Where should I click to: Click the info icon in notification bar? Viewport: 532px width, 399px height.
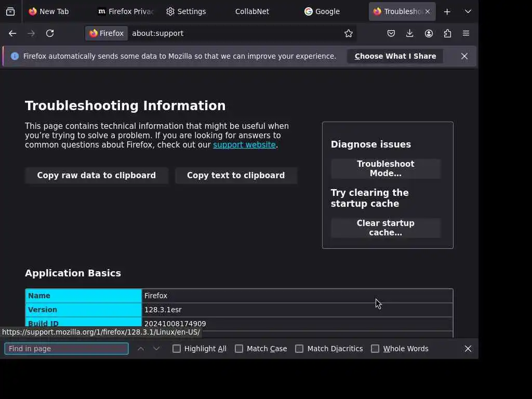(x=15, y=56)
